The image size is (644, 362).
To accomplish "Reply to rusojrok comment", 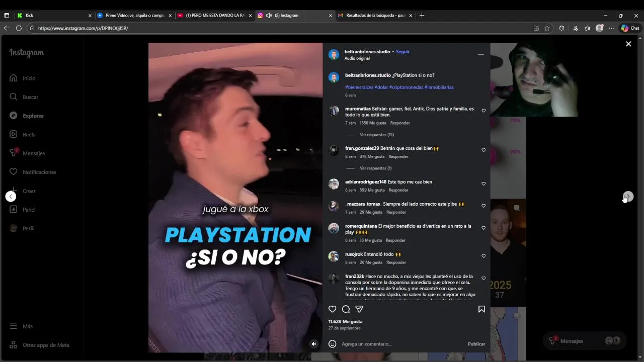I will [x=396, y=262].
